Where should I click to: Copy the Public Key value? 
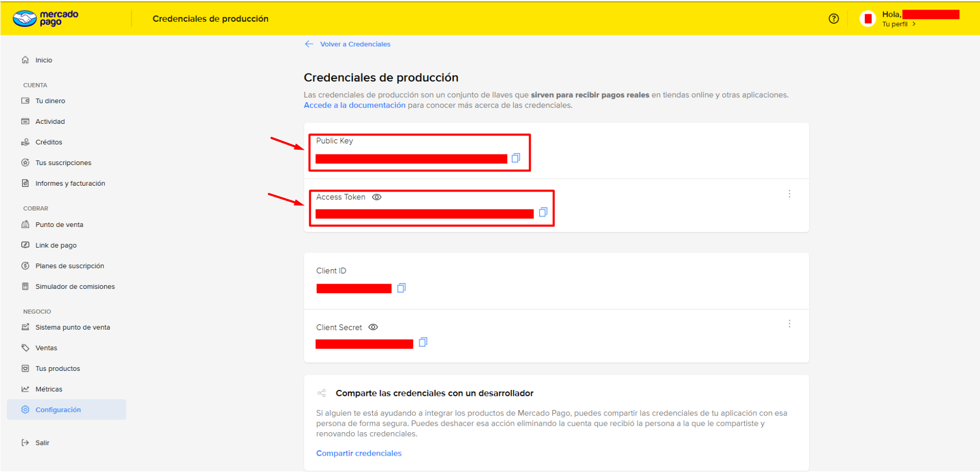(516, 158)
